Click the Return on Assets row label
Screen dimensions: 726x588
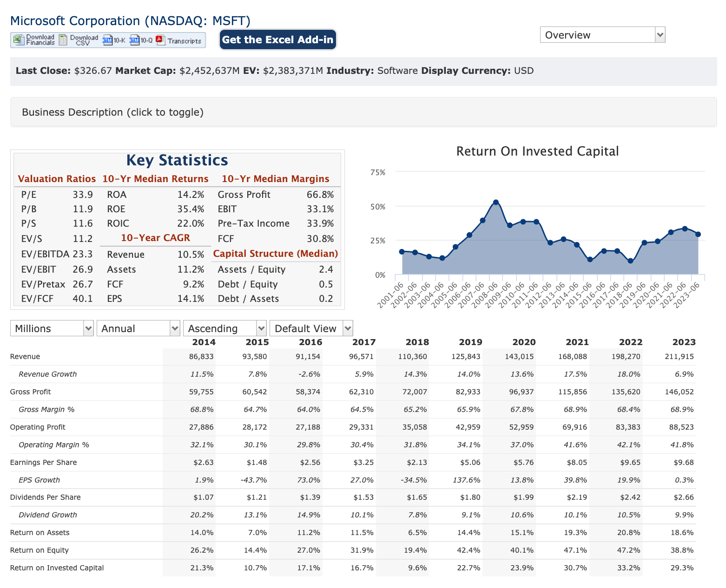coord(40,533)
